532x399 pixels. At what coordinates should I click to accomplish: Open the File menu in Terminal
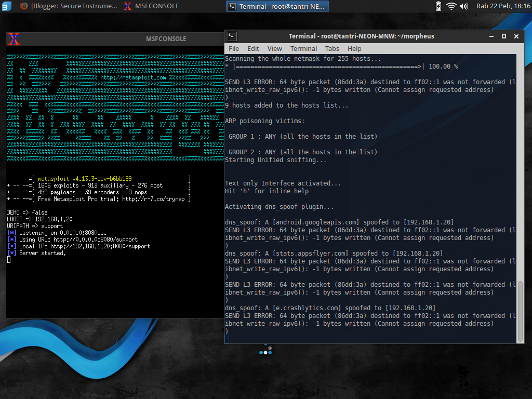pyautogui.click(x=234, y=48)
